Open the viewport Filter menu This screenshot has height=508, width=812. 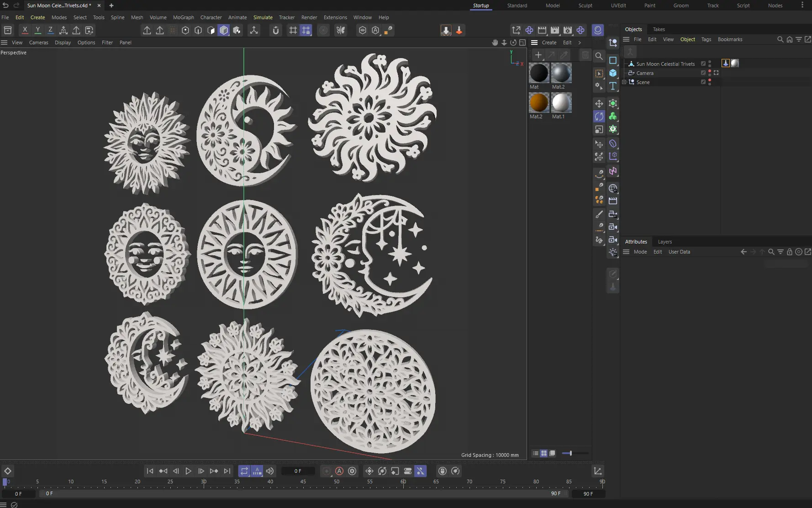pyautogui.click(x=107, y=42)
